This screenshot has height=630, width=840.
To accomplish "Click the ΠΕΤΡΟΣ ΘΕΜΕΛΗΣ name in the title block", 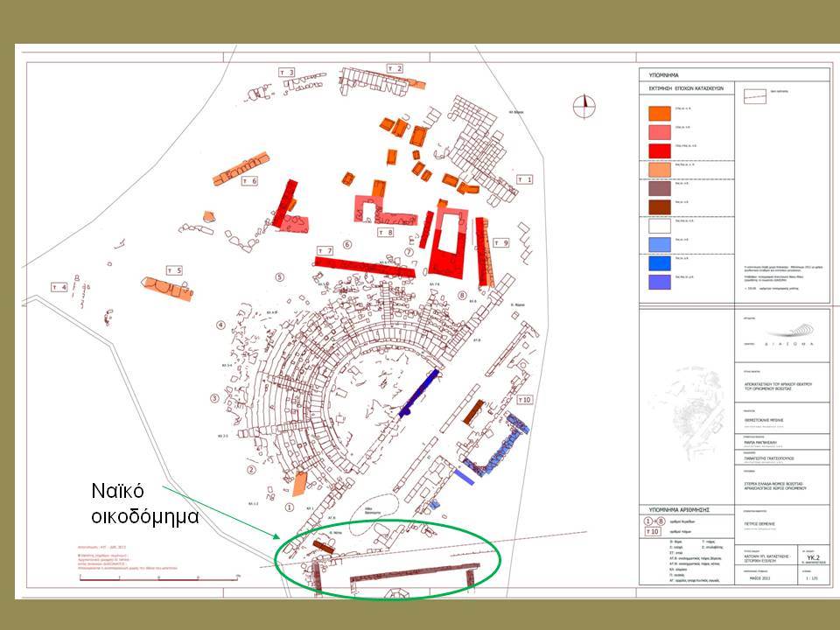I will (759, 523).
